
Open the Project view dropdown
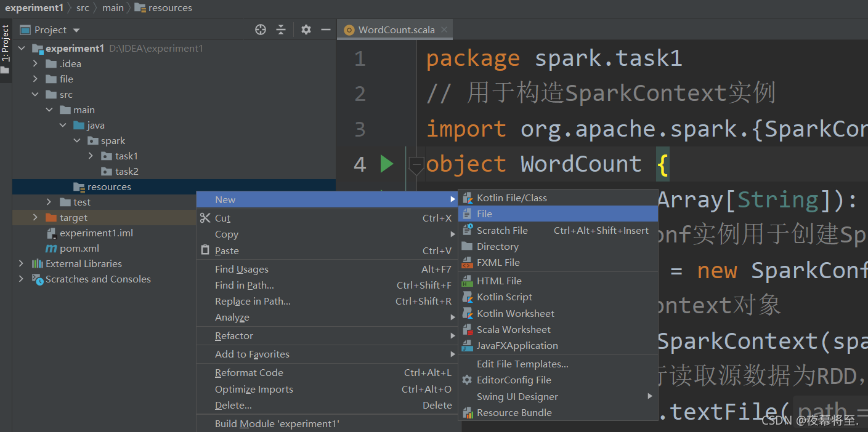(76, 30)
